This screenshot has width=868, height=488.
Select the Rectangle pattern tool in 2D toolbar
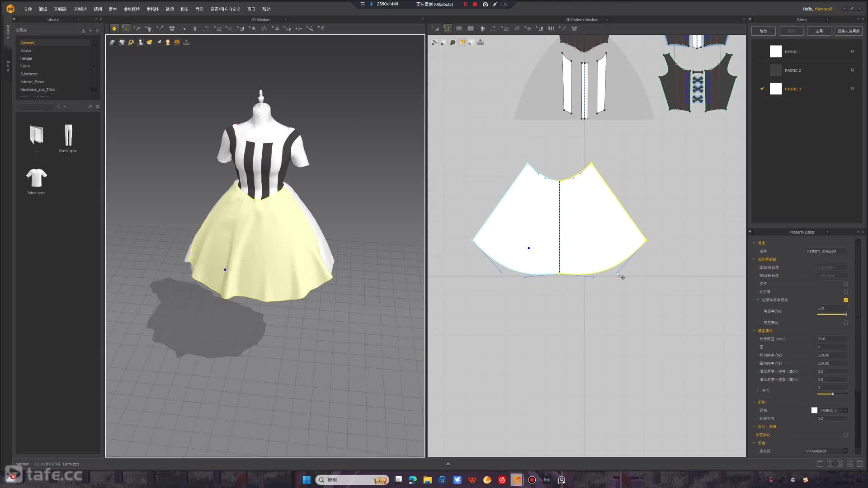click(459, 28)
